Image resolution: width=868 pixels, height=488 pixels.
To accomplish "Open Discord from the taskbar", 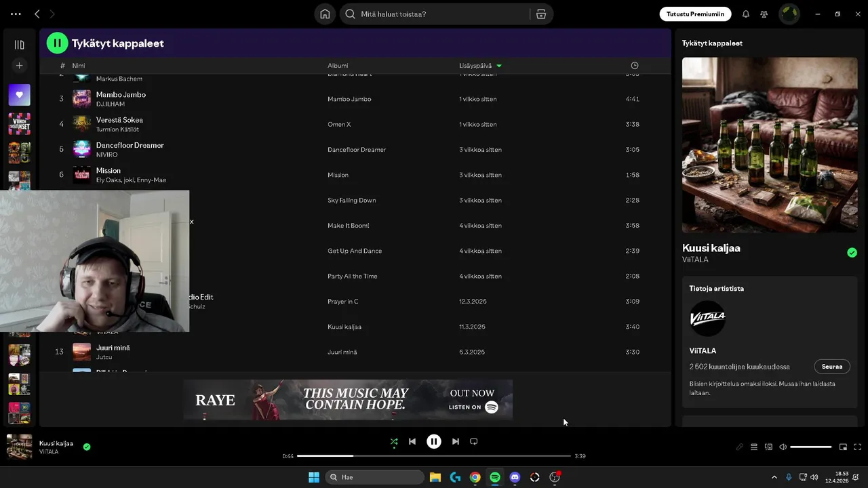I will click(515, 477).
